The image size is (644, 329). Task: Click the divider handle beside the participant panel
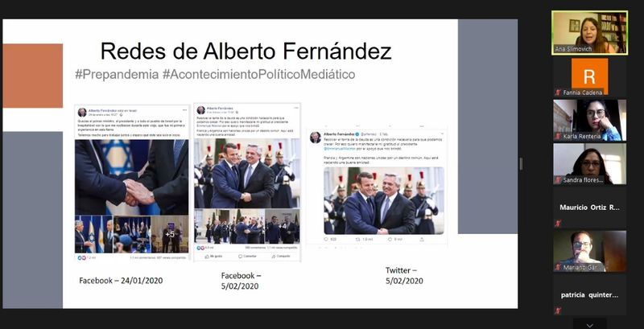pos(521,163)
